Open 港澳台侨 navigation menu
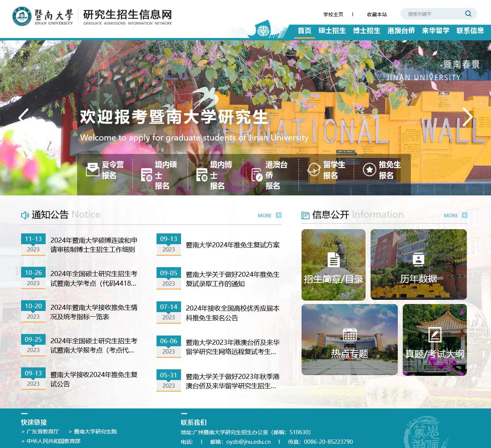The width and height of the screenshot is (491, 448). point(401,31)
